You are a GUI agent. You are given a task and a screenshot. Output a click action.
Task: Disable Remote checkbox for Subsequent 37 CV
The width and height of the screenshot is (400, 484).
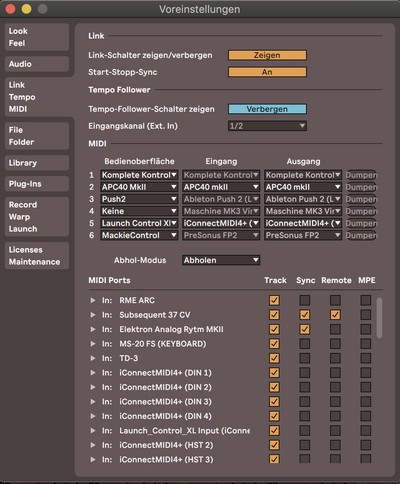point(335,315)
